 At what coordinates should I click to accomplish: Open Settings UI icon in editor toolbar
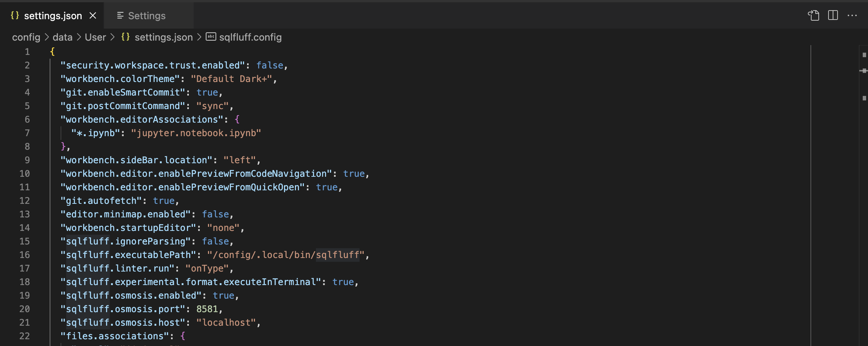tap(813, 15)
